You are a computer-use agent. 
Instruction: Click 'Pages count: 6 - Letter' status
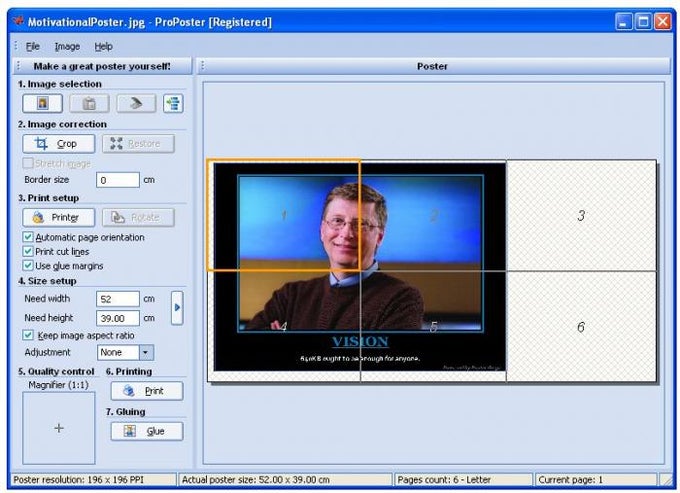[463, 480]
